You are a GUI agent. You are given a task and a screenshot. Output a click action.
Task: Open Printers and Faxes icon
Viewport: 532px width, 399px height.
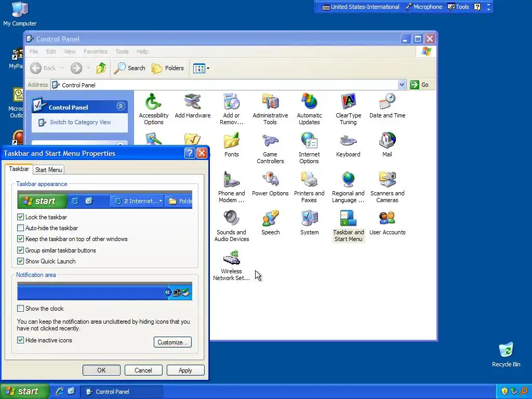pos(309,187)
